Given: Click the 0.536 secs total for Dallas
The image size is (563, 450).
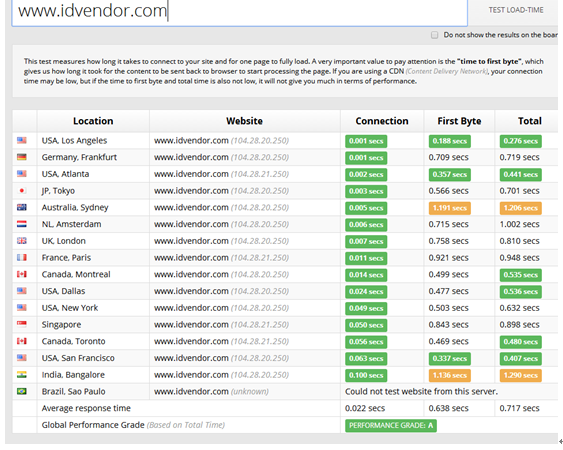Looking at the screenshot, I should tap(520, 292).
